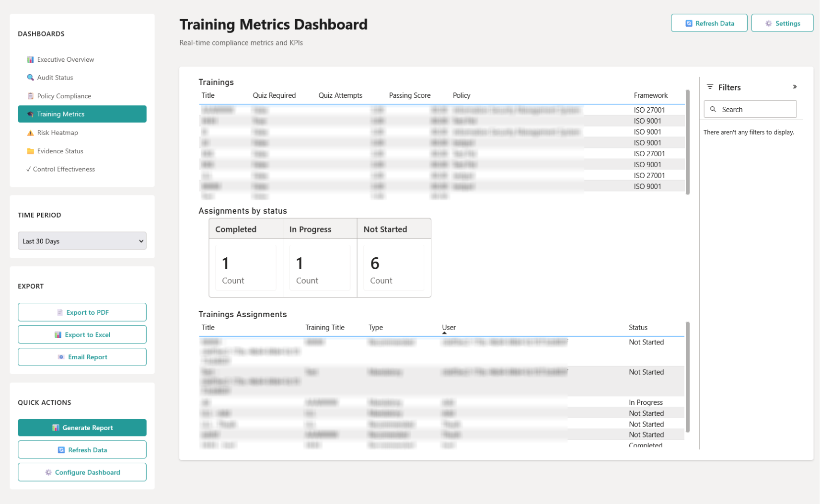Click the refresh icon in Quick Actions
The height and width of the screenshot is (504, 820).
pos(61,450)
